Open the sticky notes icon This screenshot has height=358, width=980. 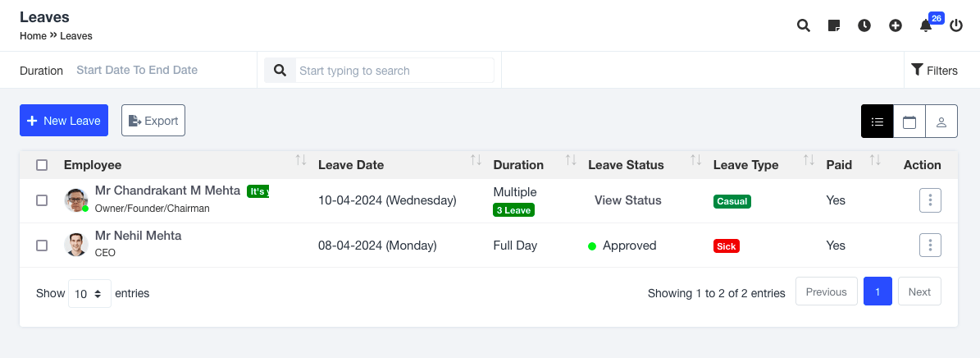pyautogui.click(x=834, y=25)
